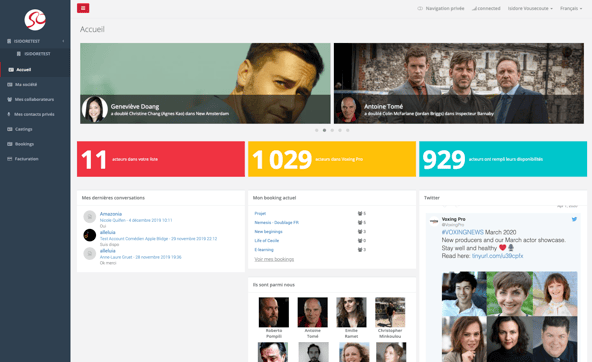Viewport: 592px width, 362px height.
Task: Click the grey avatar icon beside Amazonia
Action: coord(89,217)
